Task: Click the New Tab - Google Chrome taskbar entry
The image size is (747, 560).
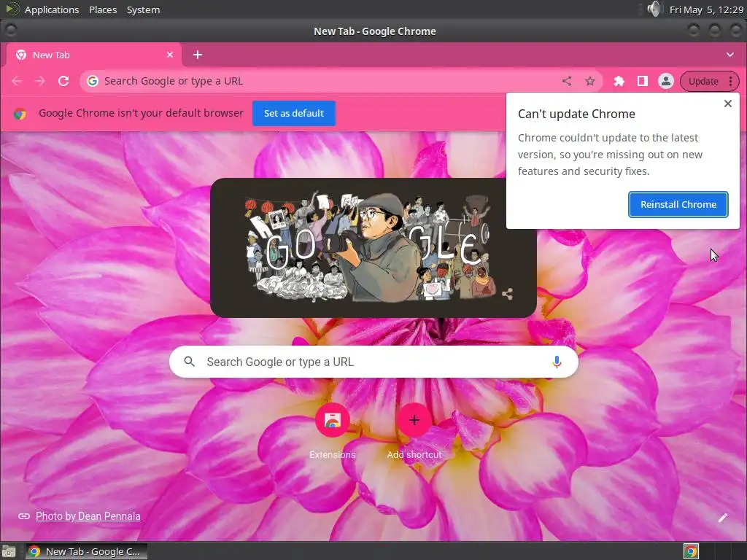Action: pyautogui.click(x=86, y=551)
